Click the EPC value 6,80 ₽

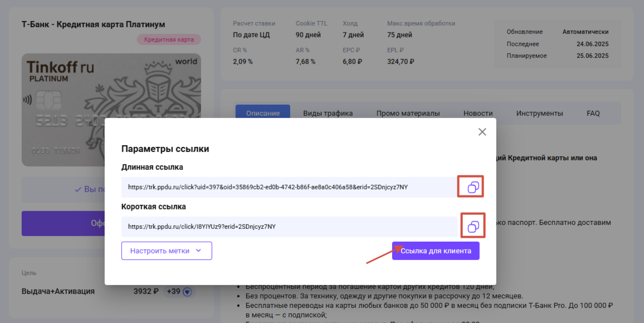click(x=353, y=62)
